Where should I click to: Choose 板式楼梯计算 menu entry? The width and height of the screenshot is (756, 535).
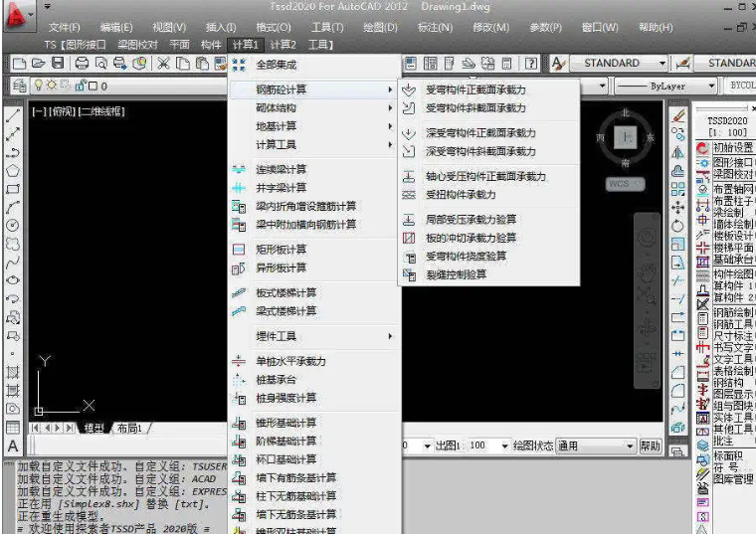pos(313,293)
